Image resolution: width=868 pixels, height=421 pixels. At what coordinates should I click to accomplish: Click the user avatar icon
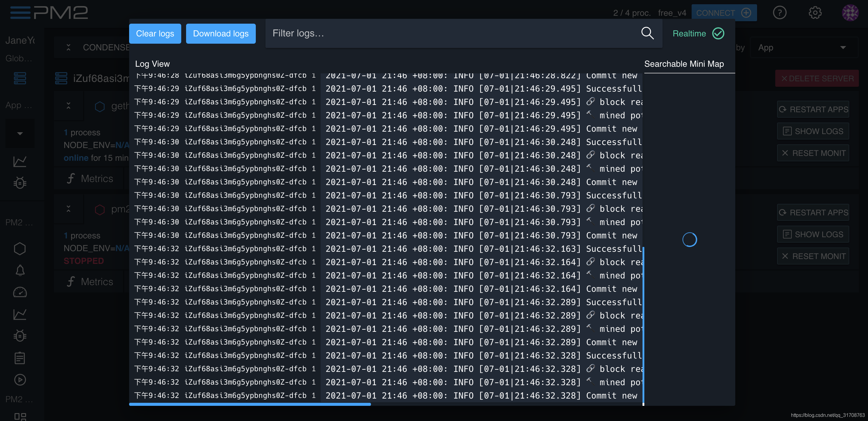coord(850,13)
